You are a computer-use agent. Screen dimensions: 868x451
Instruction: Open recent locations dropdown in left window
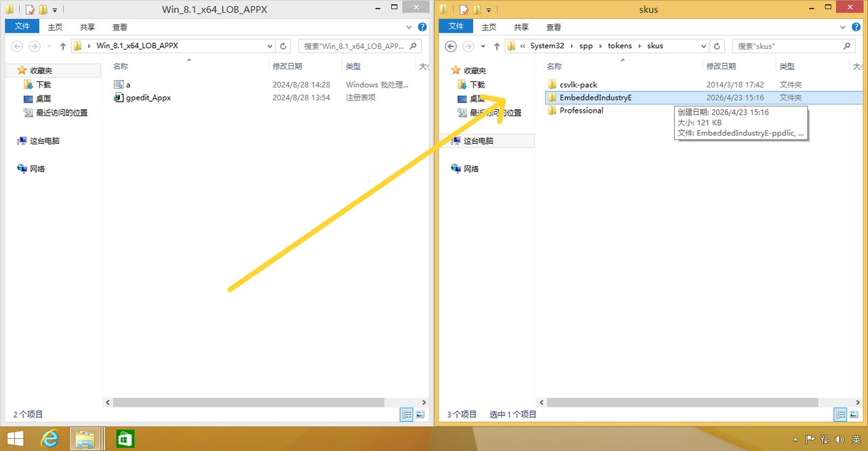point(49,46)
